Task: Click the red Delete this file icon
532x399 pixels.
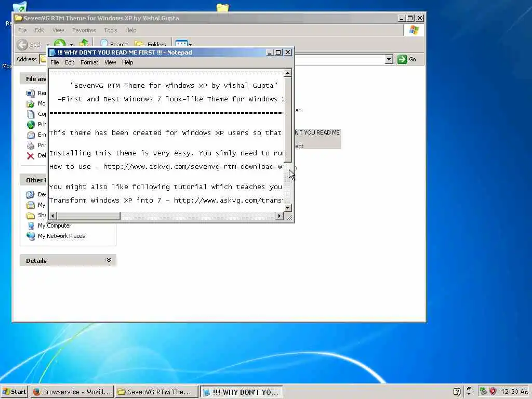Action: point(31,156)
